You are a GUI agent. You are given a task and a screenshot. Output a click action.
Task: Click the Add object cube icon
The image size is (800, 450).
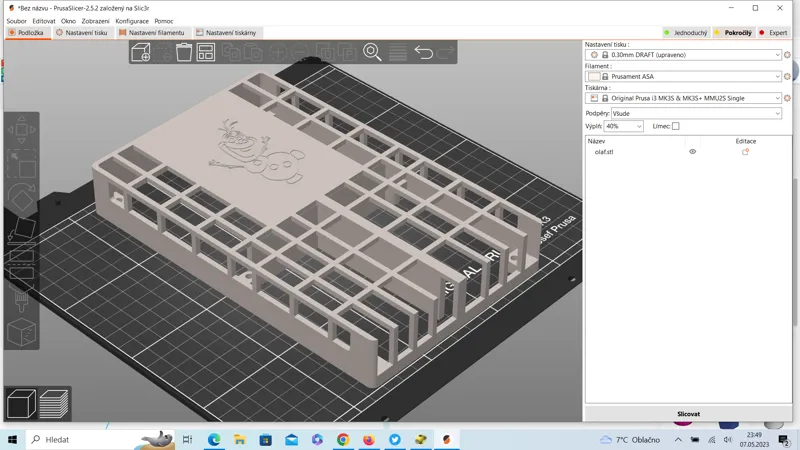coord(141,53)
